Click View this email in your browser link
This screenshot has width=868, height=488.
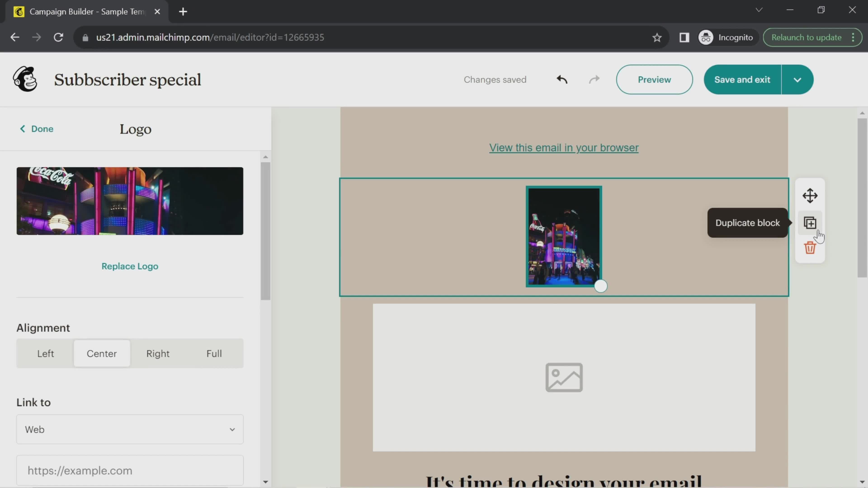(x=564, y=147)
